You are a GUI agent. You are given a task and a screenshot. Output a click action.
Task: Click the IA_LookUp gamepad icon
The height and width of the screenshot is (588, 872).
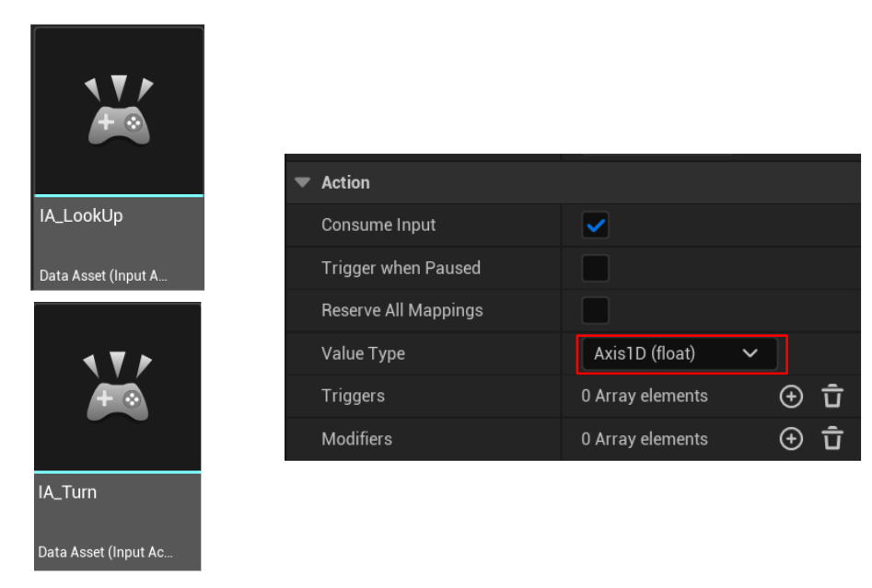119,112
